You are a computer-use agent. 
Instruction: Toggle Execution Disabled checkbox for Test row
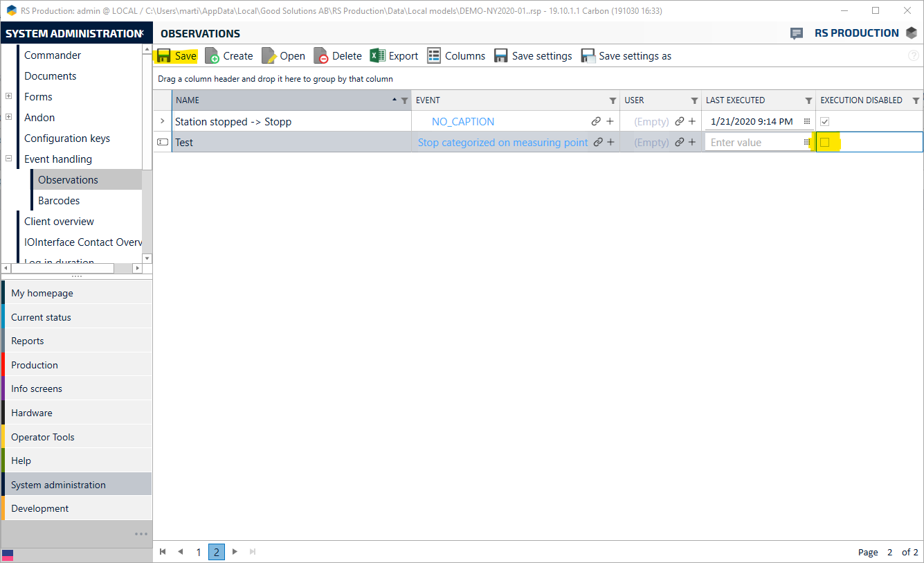click(824, 143)
